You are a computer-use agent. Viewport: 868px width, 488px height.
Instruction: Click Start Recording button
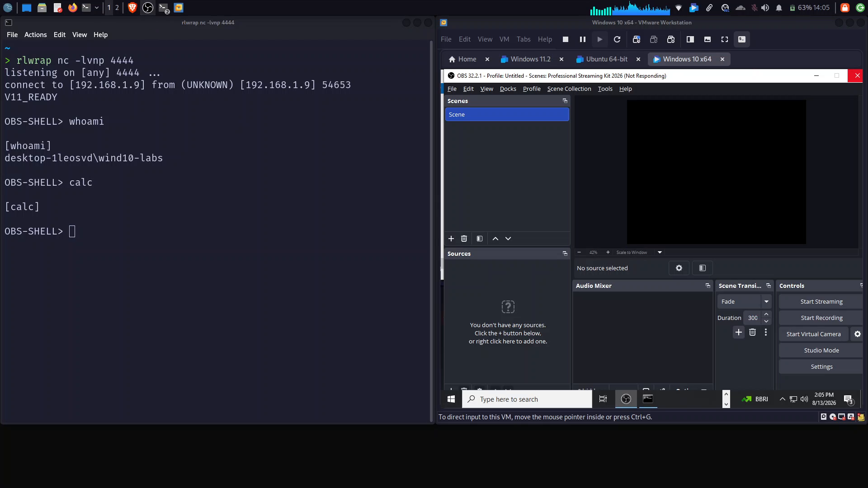[821, 318]
